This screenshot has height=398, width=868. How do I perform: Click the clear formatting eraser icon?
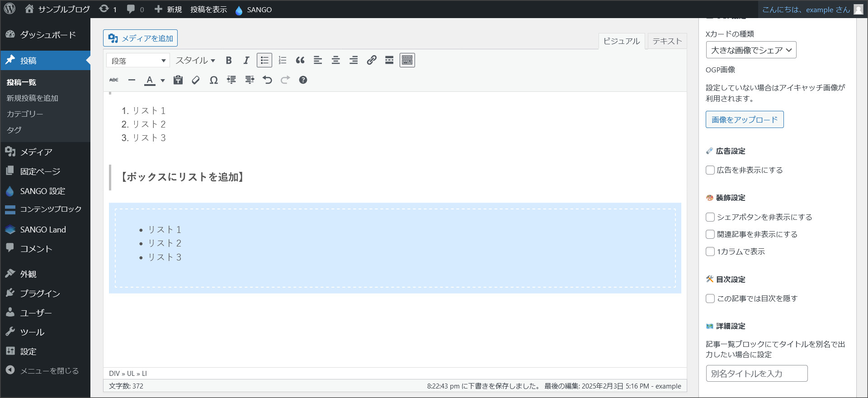196,80
